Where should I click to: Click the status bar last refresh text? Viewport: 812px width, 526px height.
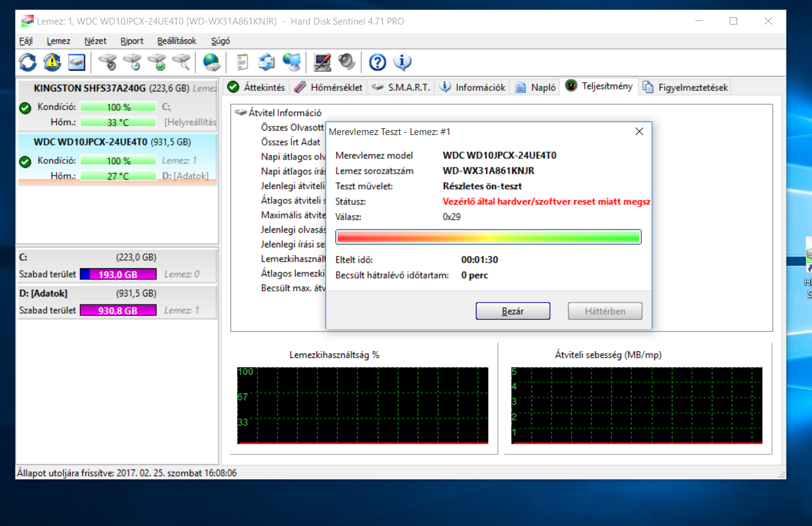click(127, 473)
